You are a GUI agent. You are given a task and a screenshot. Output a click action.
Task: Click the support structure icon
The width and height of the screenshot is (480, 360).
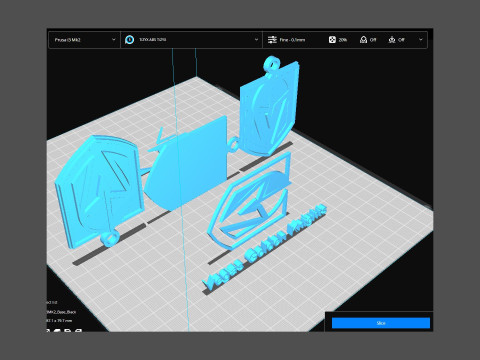pos(363,40)
